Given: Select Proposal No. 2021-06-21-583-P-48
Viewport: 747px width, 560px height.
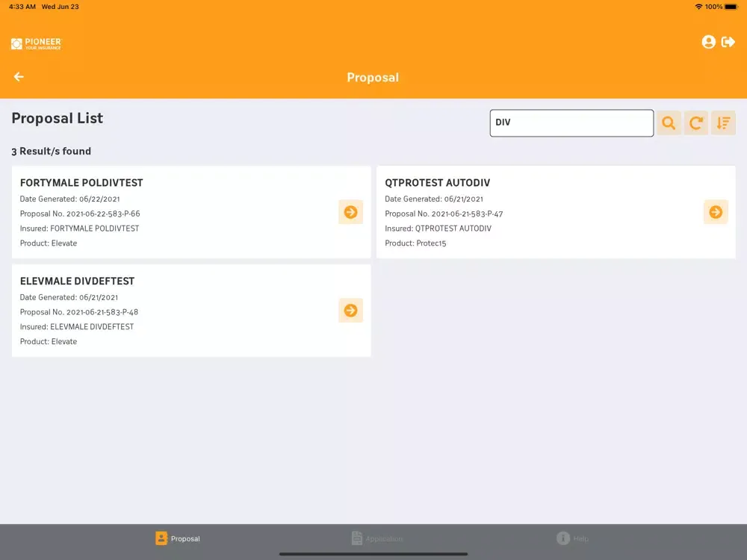Looking at the screenshot, I should (79, 312).
